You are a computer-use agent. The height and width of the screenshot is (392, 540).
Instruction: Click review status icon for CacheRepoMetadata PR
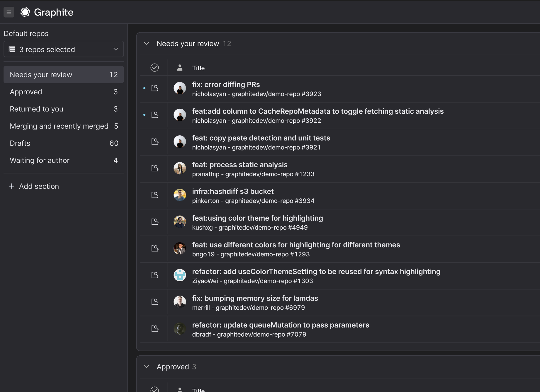[155, 115]
